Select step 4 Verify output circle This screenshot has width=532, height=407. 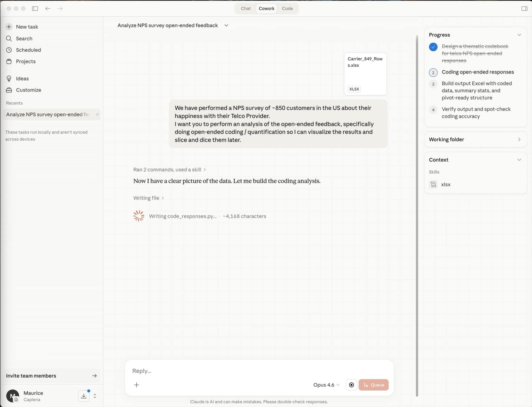[433, 110]
